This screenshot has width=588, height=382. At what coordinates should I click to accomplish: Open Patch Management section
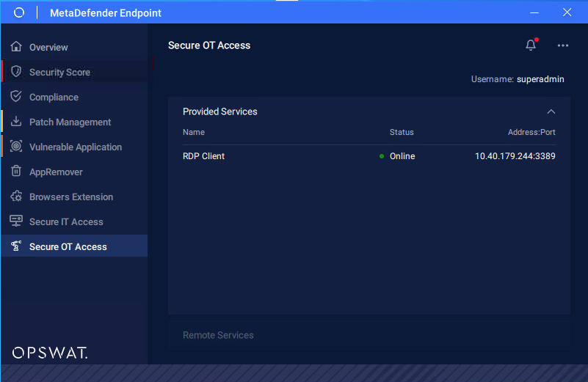tap(74, 122)
